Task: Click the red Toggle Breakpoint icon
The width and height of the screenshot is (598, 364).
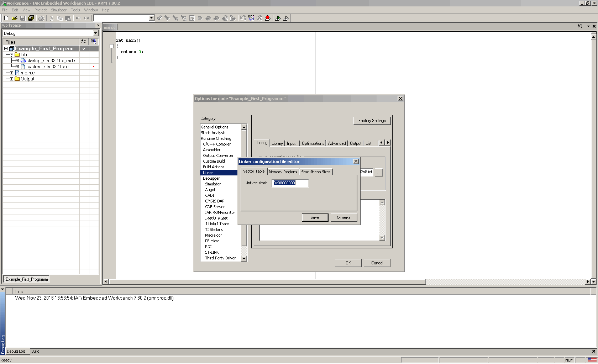Action: [x=268, y=18]
